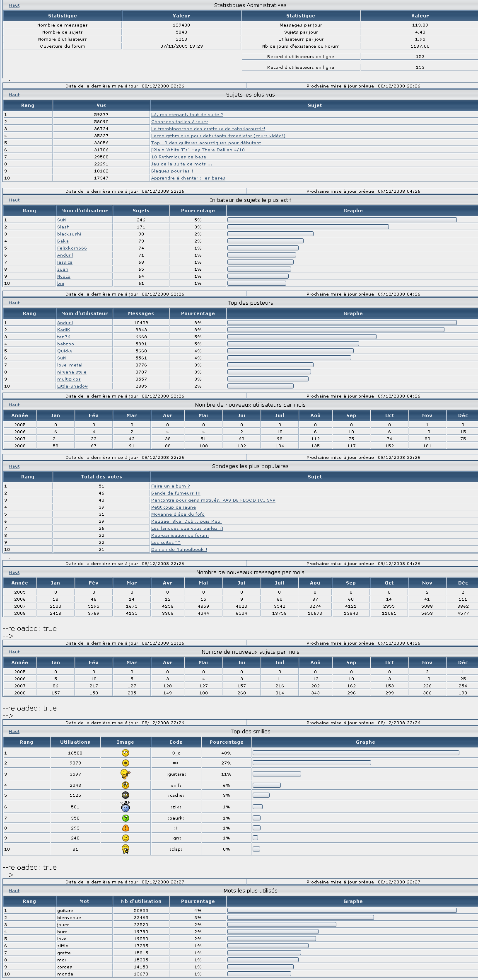This screenshot has height=980, width=478.
Task: Click Haut link beside Top des smilies
Action: 14,732
